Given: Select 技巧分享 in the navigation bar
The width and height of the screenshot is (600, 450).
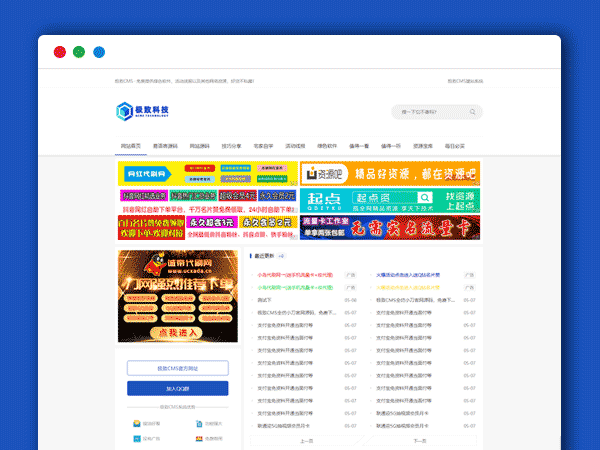Looking at the screenshot, I should pyautogui.click(x=231, y=146).
